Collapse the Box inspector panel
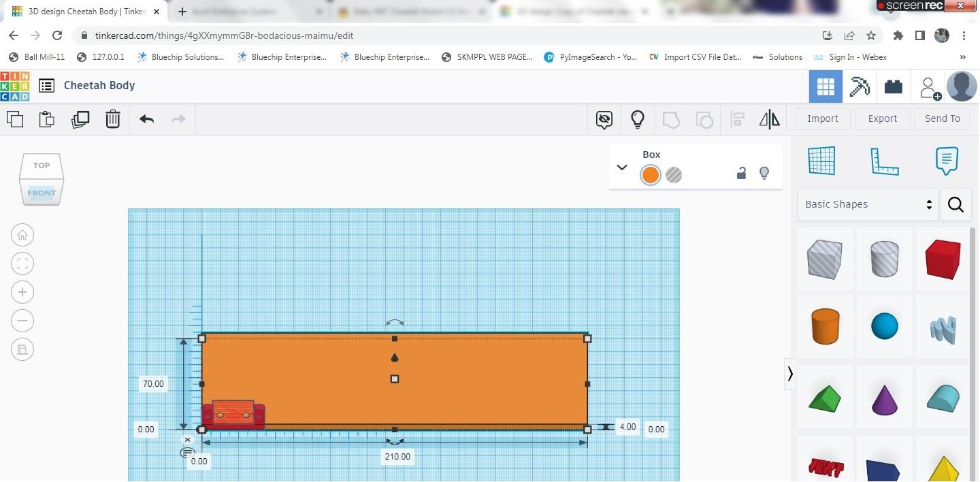Screen dimensions: 980x482 (621, 167)
